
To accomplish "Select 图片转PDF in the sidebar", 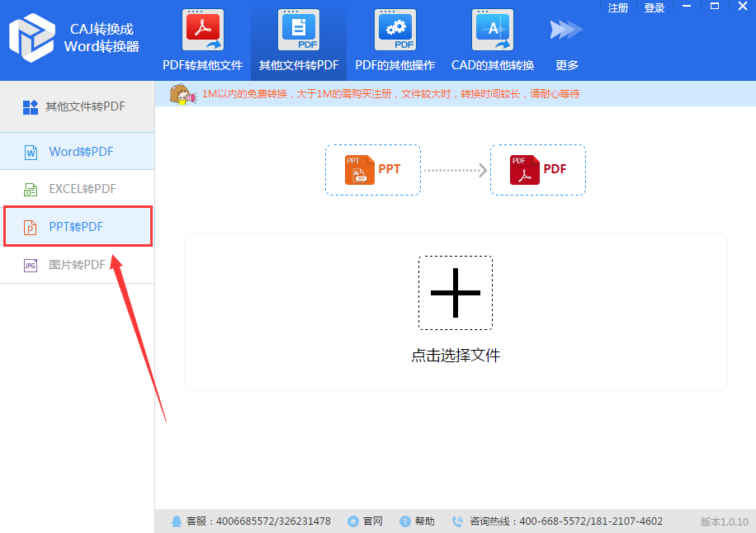I will [77, 265].
